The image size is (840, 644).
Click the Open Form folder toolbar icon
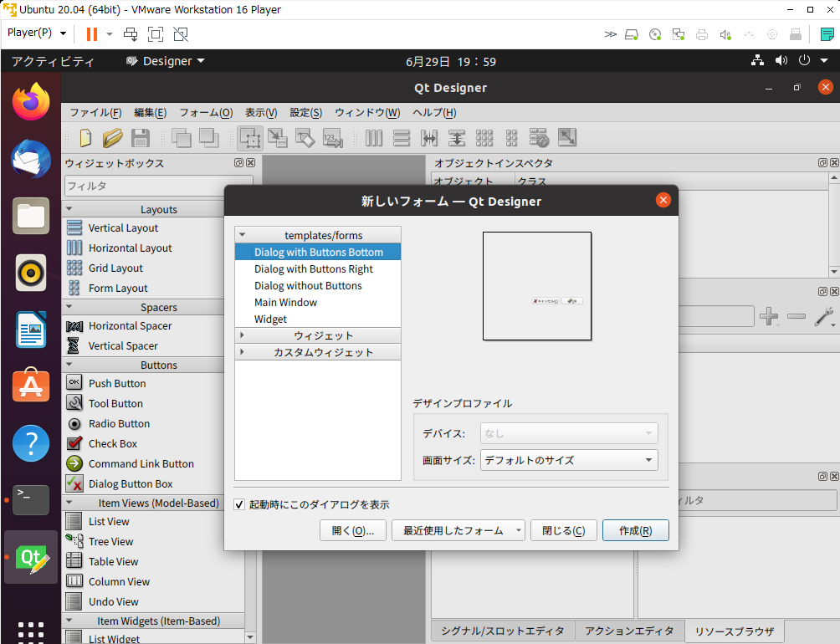coord(112,138)
